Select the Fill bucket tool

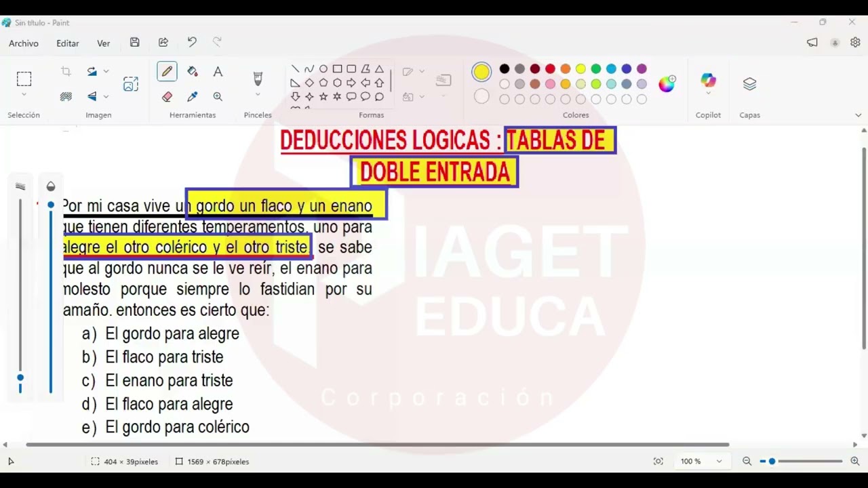point(192,71)
